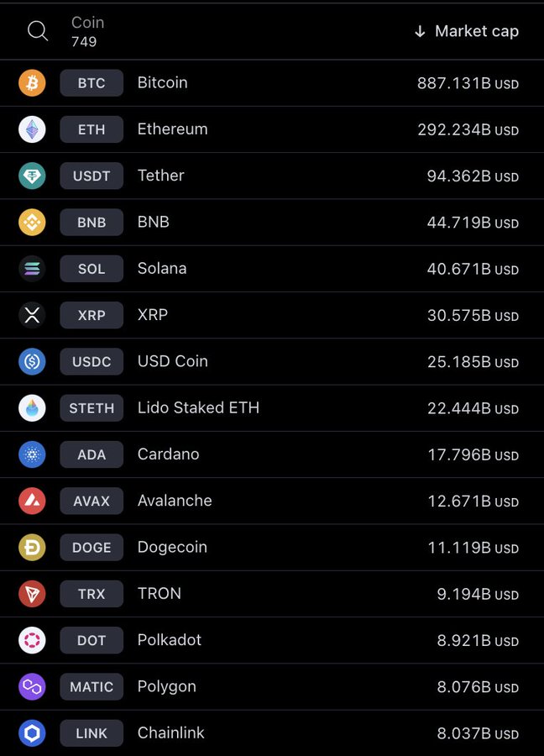Click the Cardano coin logo
Viewport: 544px width, 756px height.
(x=32, y=454)
